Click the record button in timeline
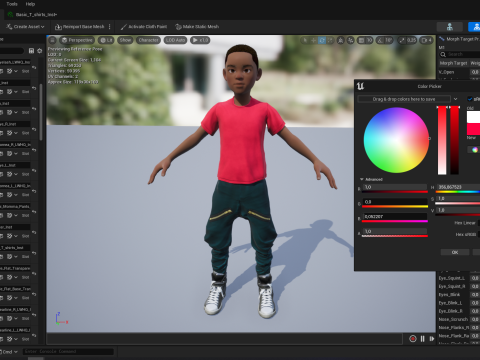Viewport: 480px width, 360px height. pyautogui.click(x=413, y=339)
